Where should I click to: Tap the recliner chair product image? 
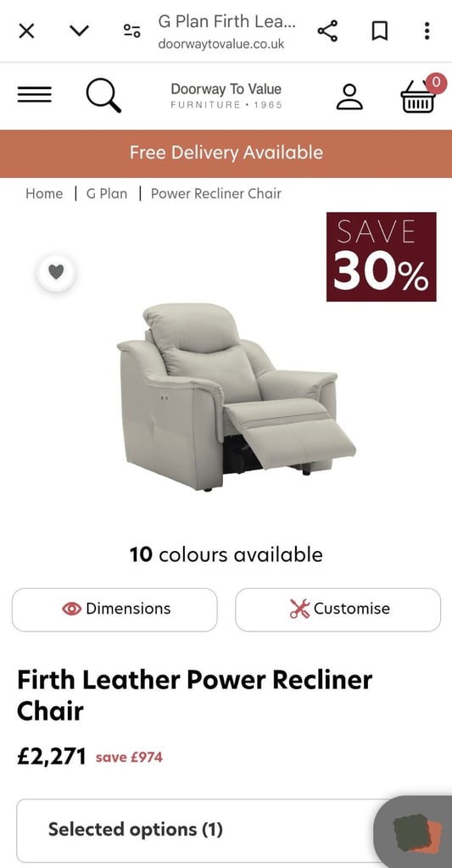(x=236, y=397)
